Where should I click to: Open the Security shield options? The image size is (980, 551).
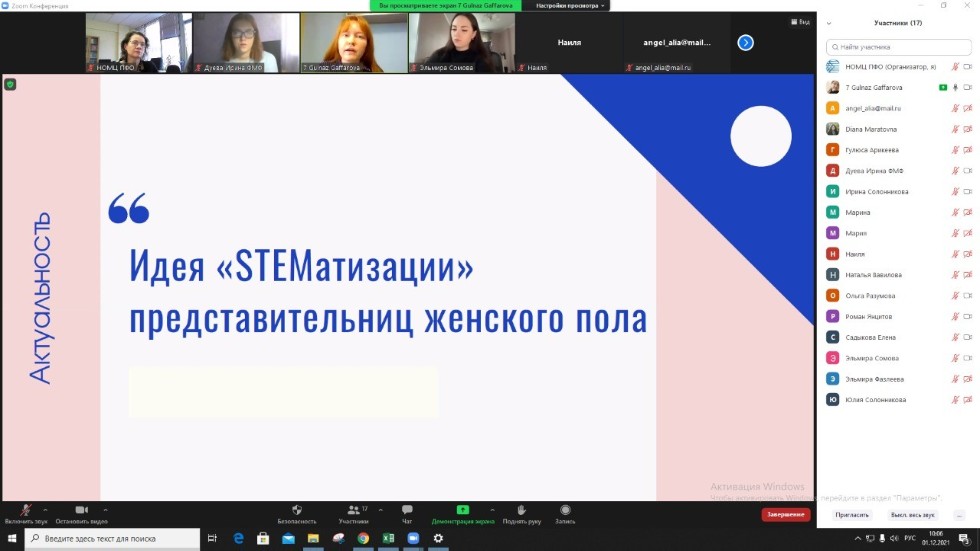pyautogui.click(x=297, y=510)
